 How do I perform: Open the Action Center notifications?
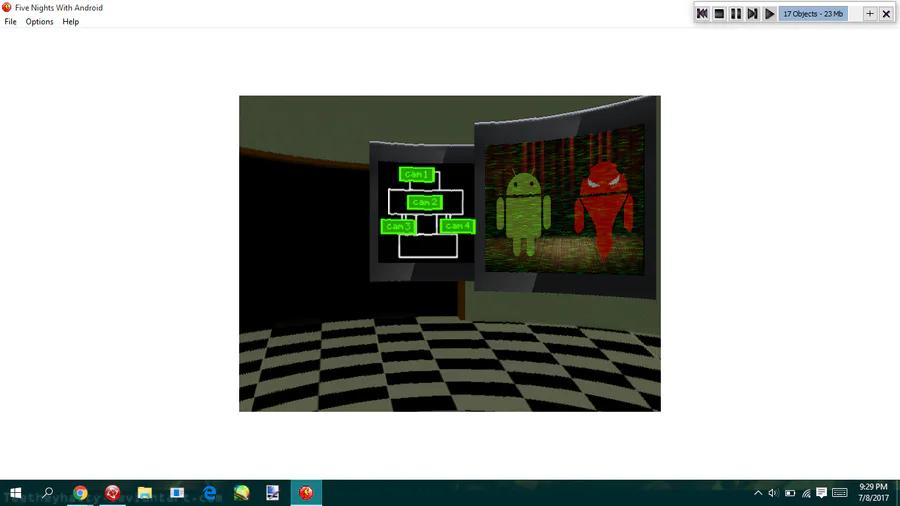tap(821, 493)
